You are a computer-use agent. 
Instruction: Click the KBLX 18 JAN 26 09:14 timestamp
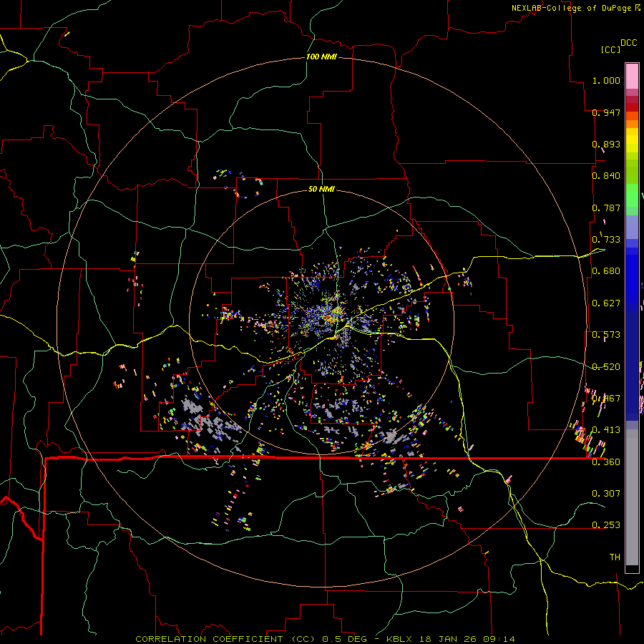tap(451, 639)
